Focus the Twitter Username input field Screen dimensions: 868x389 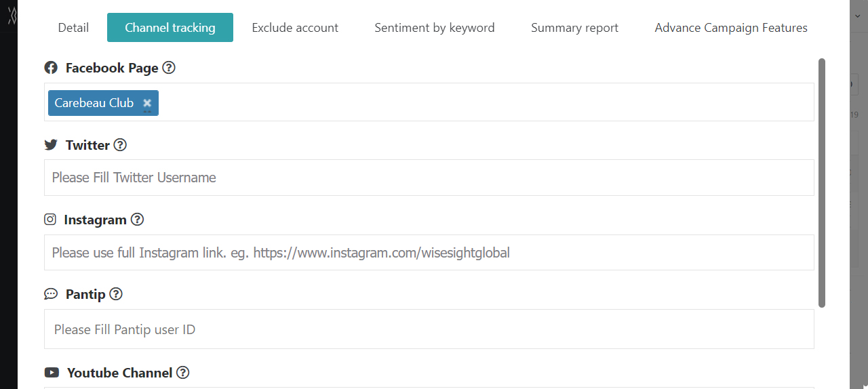pyautogui.click(x=429, y=178)
